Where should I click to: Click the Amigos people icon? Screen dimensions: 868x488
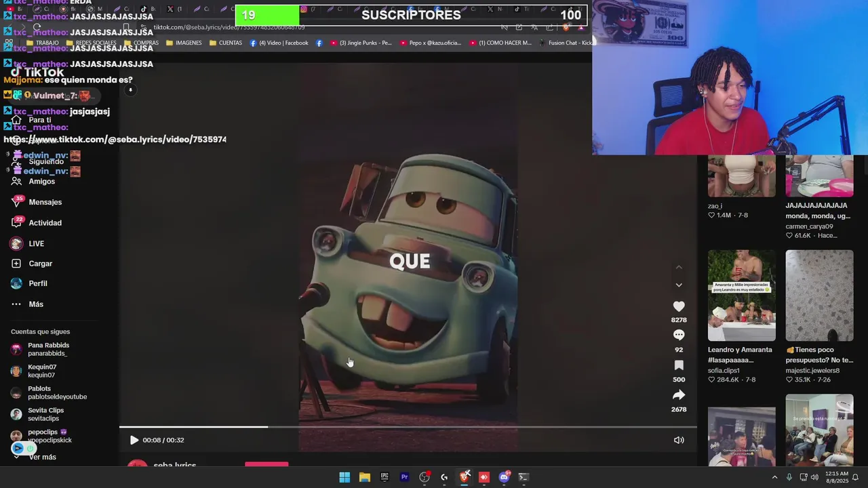[16, 181]
